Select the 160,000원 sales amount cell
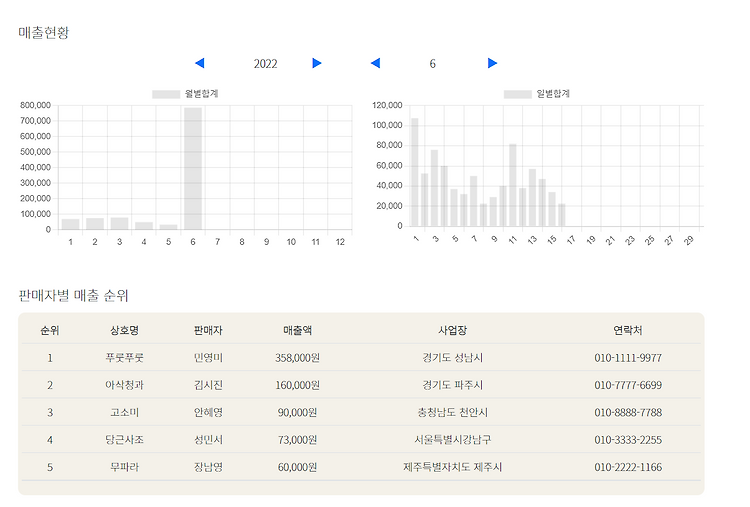 [297, 385]
